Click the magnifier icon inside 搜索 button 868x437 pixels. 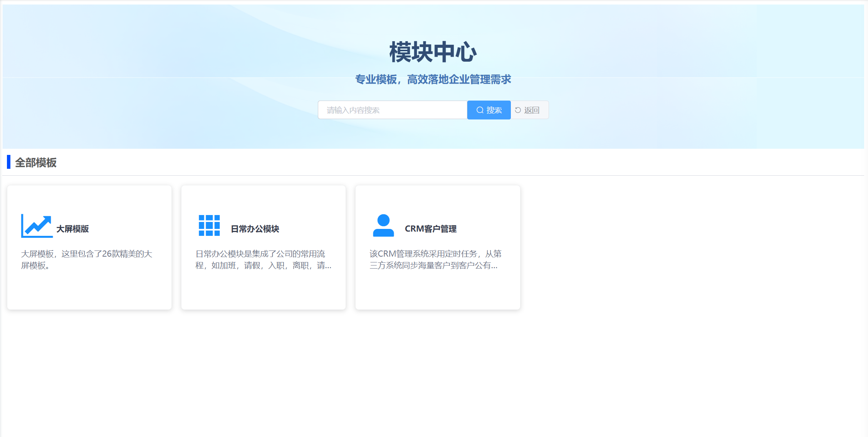point(480,110)
